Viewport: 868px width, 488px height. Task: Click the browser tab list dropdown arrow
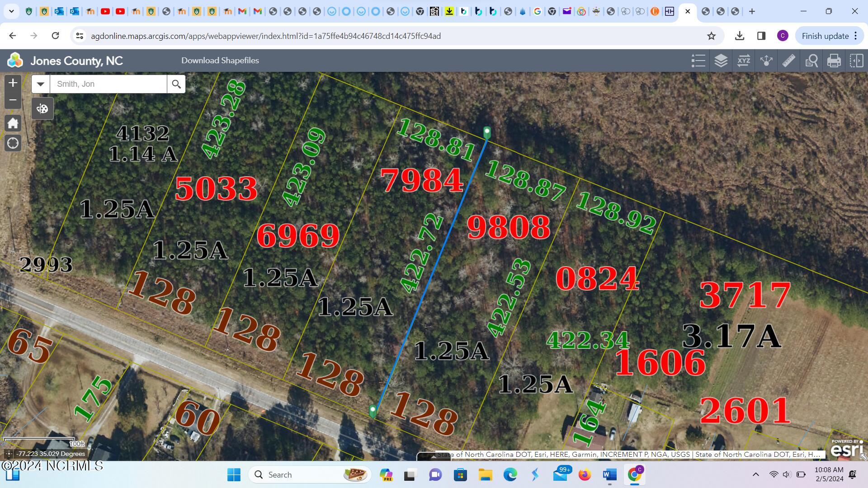click(11, 11)
